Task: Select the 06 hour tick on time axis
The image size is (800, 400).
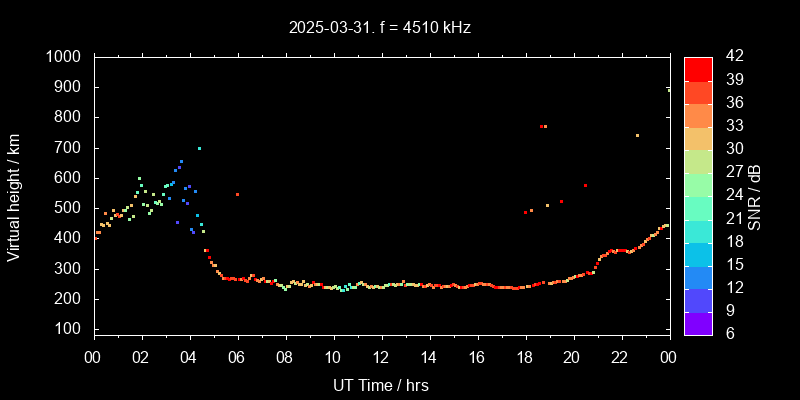Action: pos(237,358)
